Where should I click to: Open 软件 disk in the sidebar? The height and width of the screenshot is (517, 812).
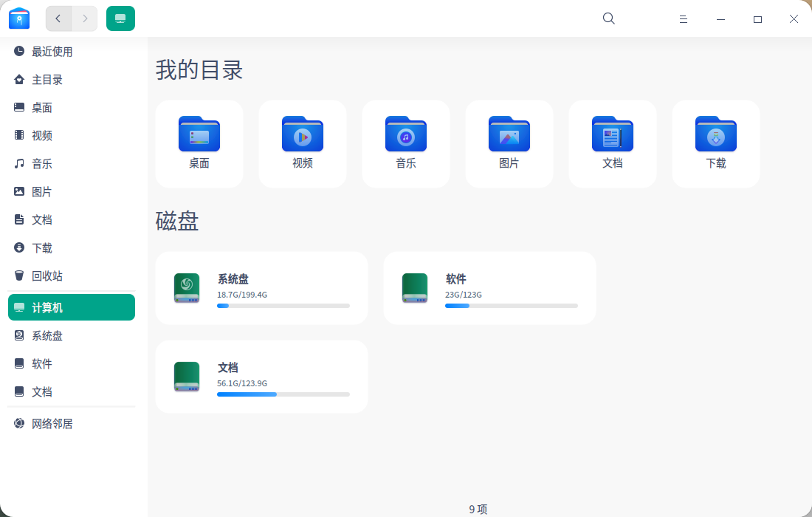coord(72,363)
